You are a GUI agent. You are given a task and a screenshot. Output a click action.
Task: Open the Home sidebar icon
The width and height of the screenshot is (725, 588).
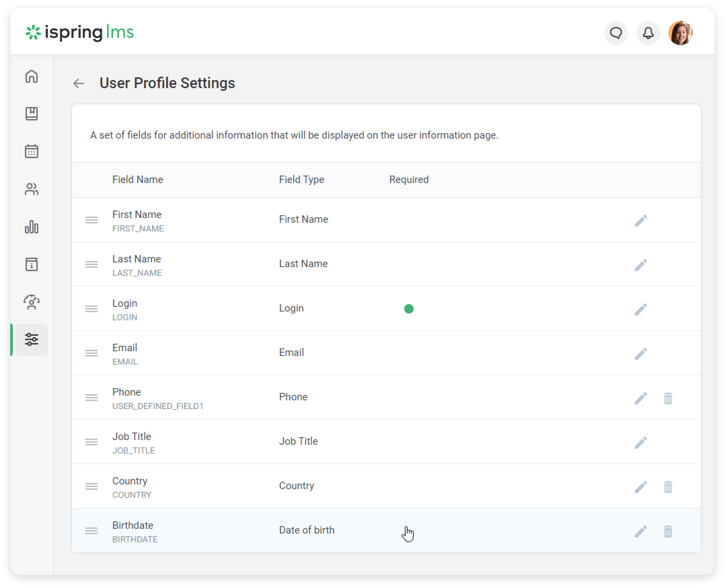pos(32,76)
